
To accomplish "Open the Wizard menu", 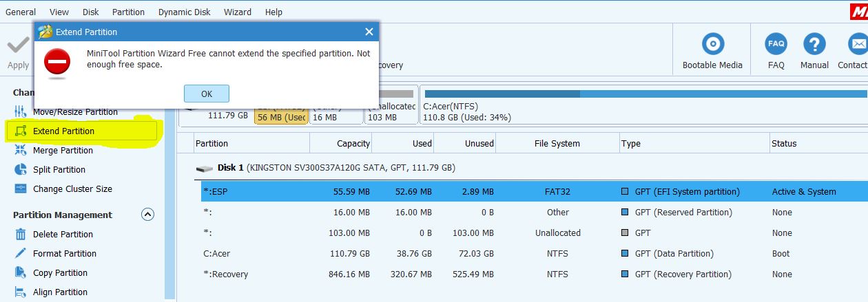I will point(238,12).
